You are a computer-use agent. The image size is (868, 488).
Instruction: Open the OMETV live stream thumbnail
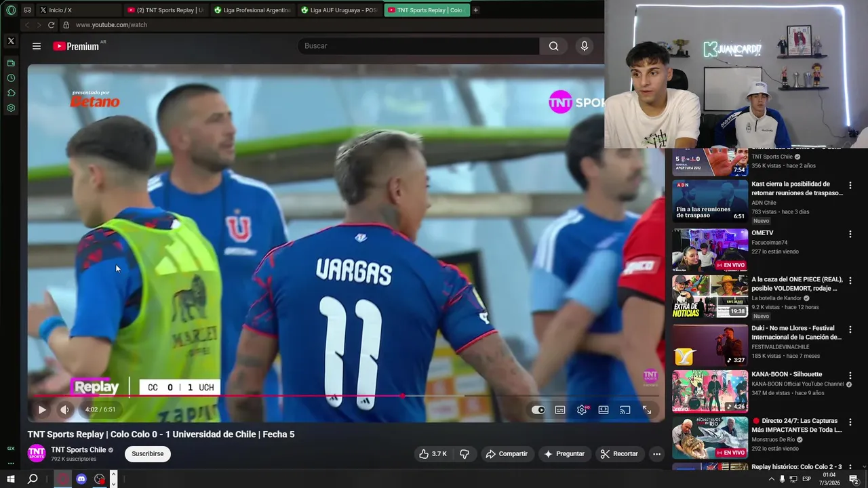(x=710, y=250)
